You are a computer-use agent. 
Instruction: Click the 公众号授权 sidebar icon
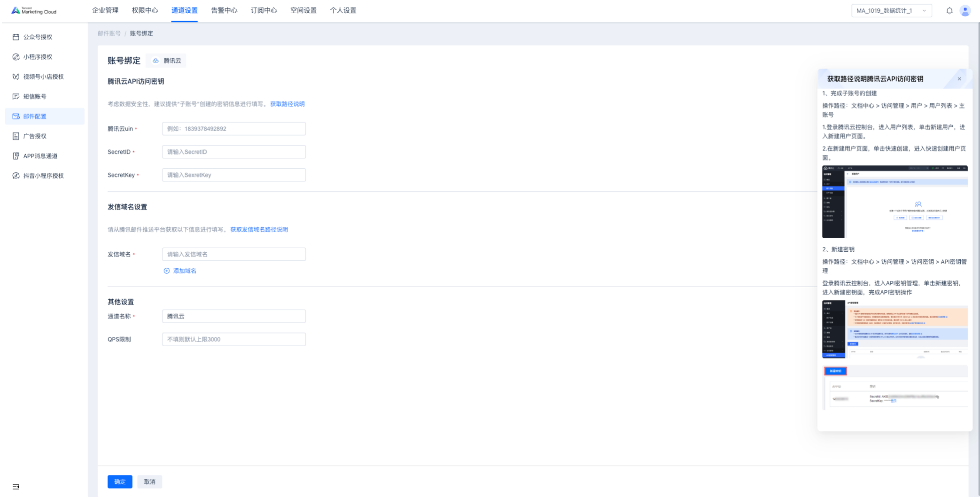[x=16, y=37]
